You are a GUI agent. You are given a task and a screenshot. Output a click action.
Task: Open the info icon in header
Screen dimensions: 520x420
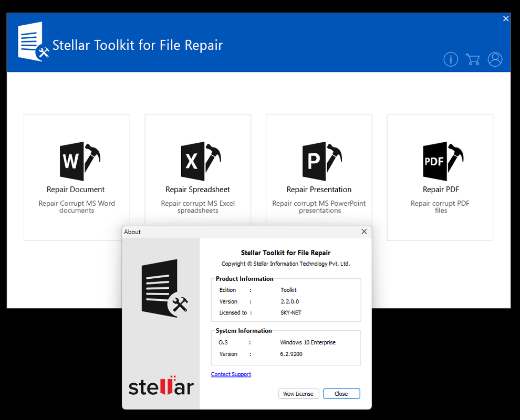click(x=451, y=60)
